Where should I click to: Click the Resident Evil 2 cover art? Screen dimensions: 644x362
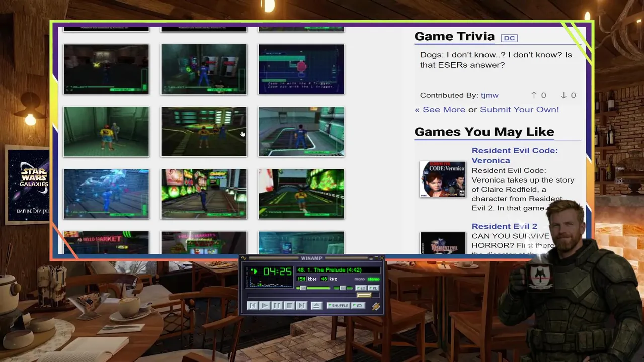[x=443, y=243]
